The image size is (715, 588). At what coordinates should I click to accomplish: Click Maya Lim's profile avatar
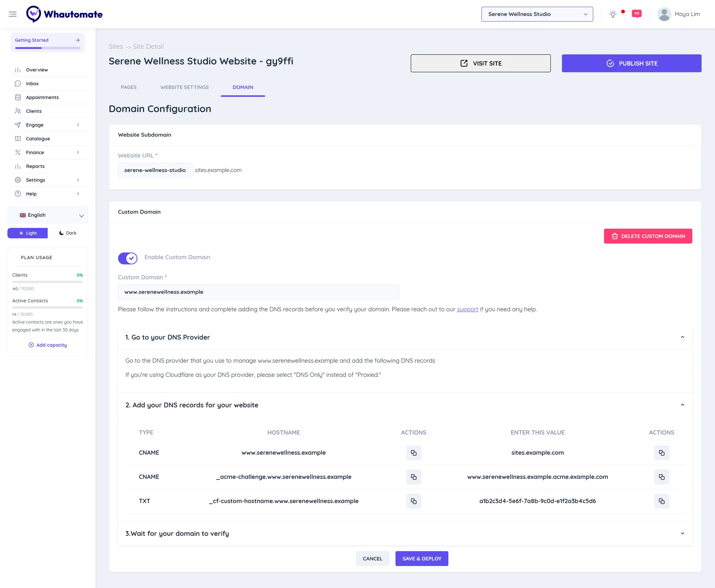pyautogui.click(x=664, y=14)
